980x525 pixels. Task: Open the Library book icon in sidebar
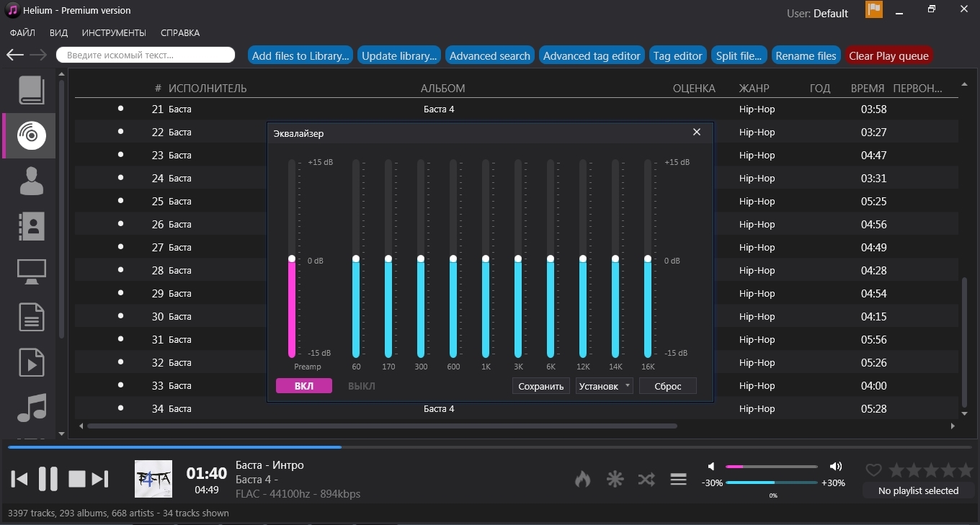tap(31, 90)
